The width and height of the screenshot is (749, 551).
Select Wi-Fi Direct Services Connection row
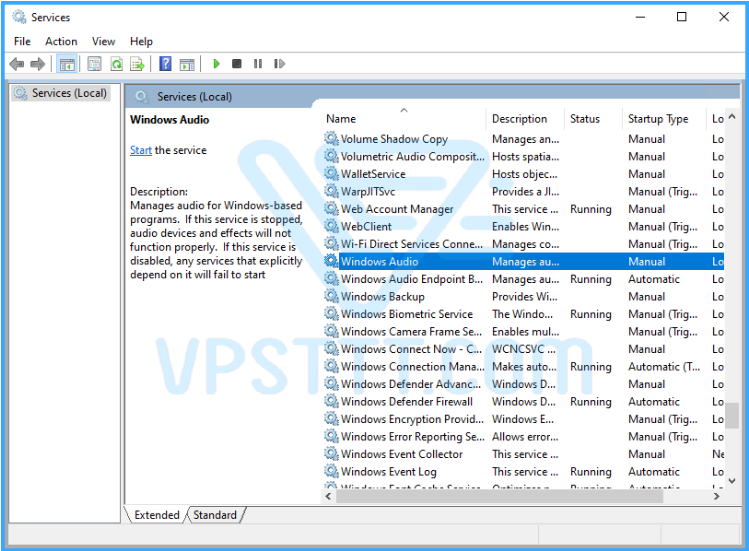pyautogui.click(x=524, y=244)
